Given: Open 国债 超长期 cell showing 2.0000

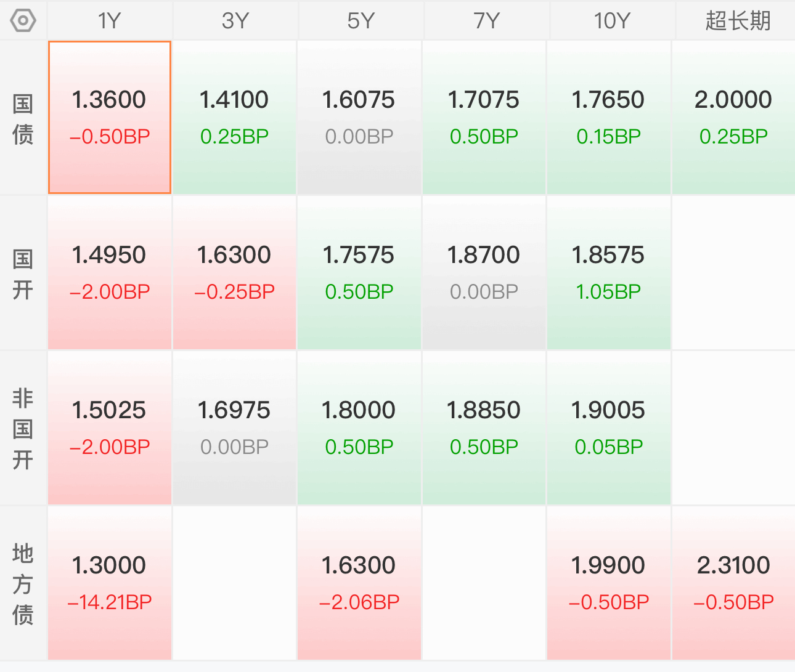Looking at the screenshot, I should [x=733, y=118].
